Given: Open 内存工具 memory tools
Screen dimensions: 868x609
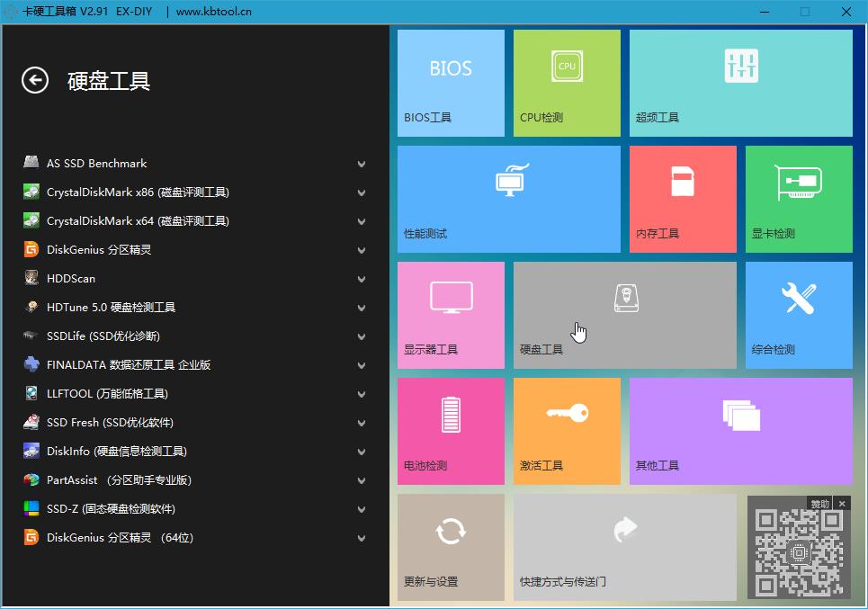Looking at the screenshot, I should 682,199.
